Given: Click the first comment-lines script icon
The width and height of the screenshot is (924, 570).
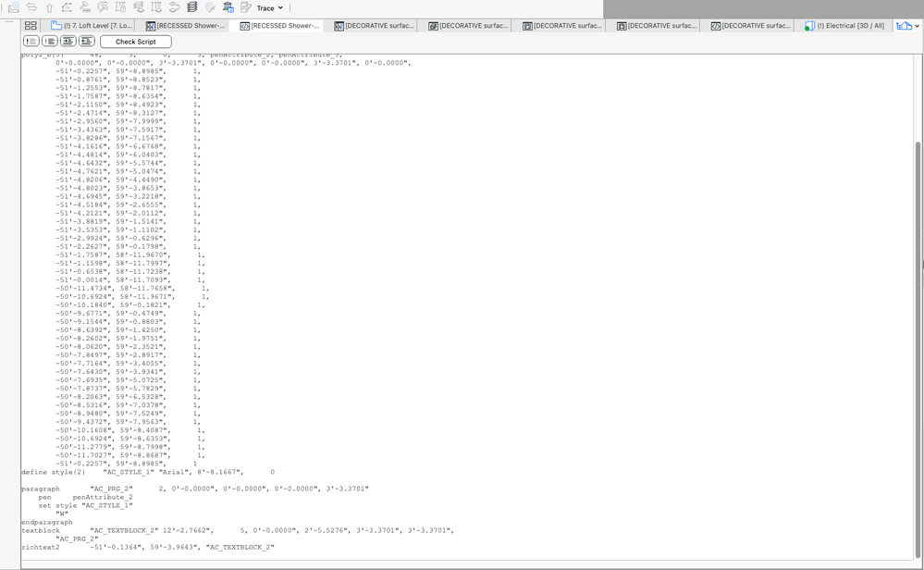Looking at the screenshot, I should click(x=31, y=42).
